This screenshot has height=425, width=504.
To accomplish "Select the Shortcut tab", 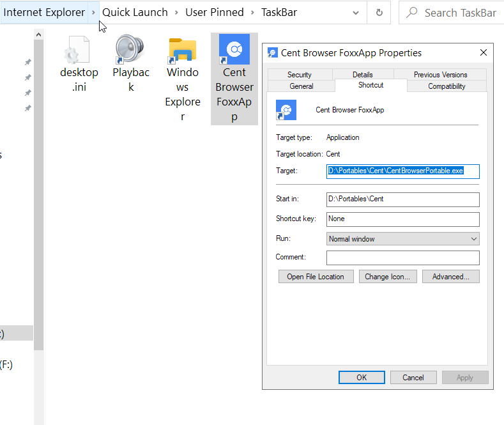I will point(371,85).
